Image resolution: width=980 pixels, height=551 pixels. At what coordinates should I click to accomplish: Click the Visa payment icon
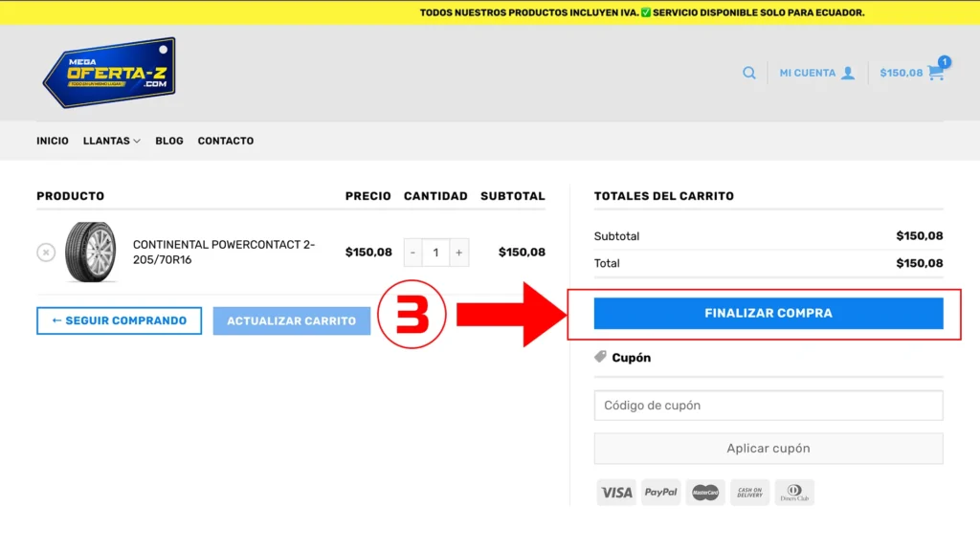(616, 492)
